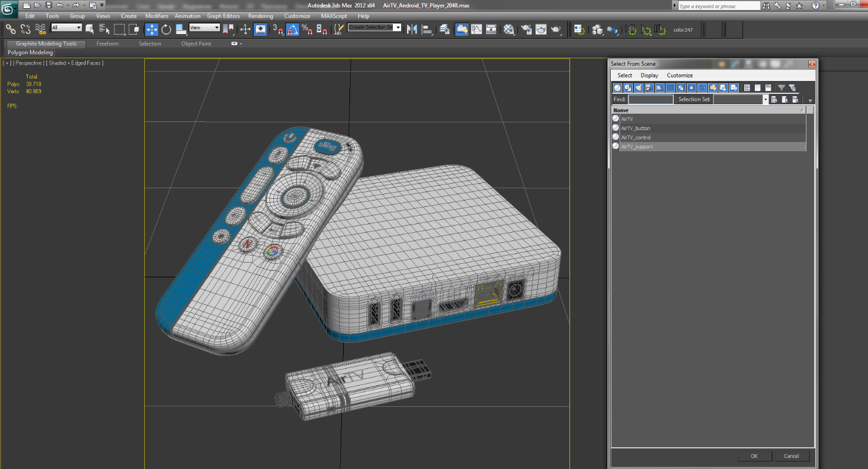Open reference coordinate View dropdown
The width and height of the screenshot is (868, 469).
click(x=204, y=28)
